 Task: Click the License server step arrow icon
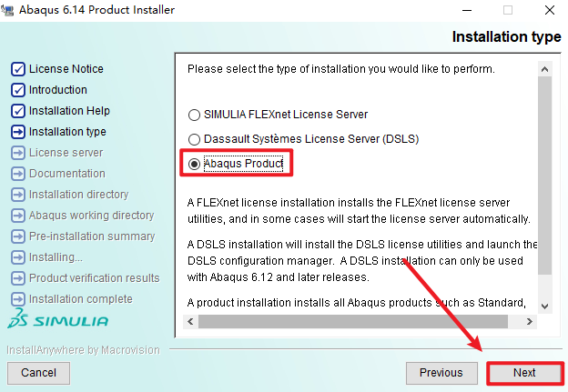click(x=17, y=153)
